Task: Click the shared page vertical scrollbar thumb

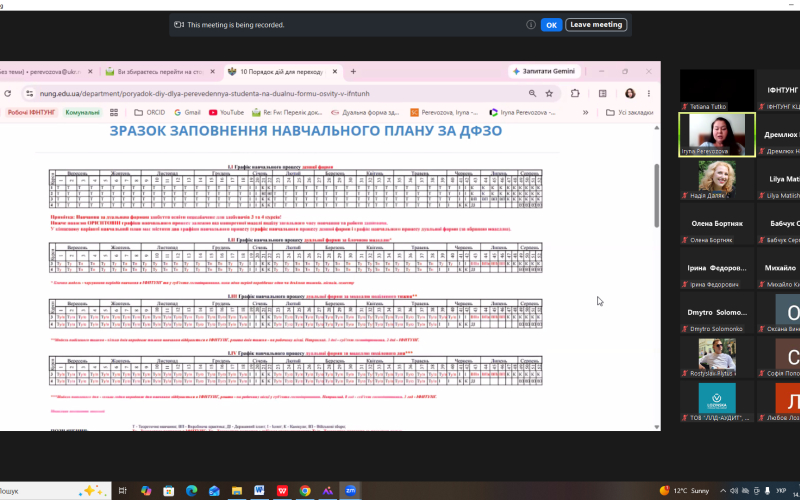Action: [x=657, y=195]
